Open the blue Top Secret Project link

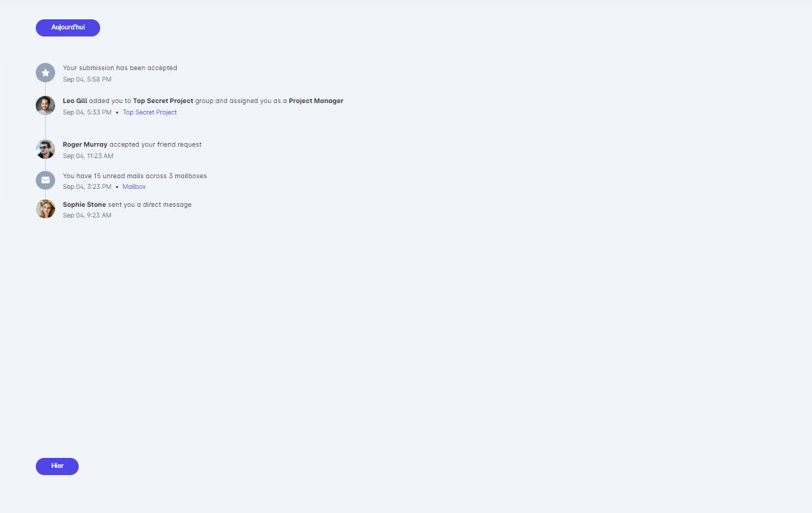pos(150,112)
